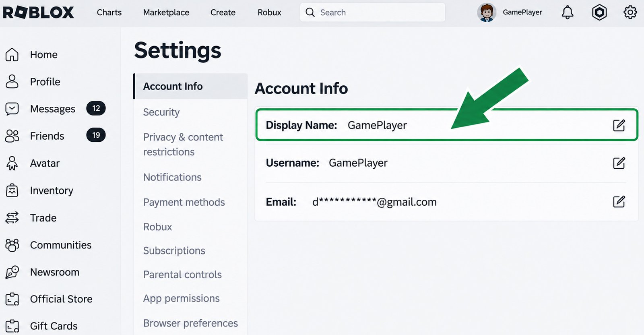Open the Robux settings tab
The image size is (644, 335).
157,227
